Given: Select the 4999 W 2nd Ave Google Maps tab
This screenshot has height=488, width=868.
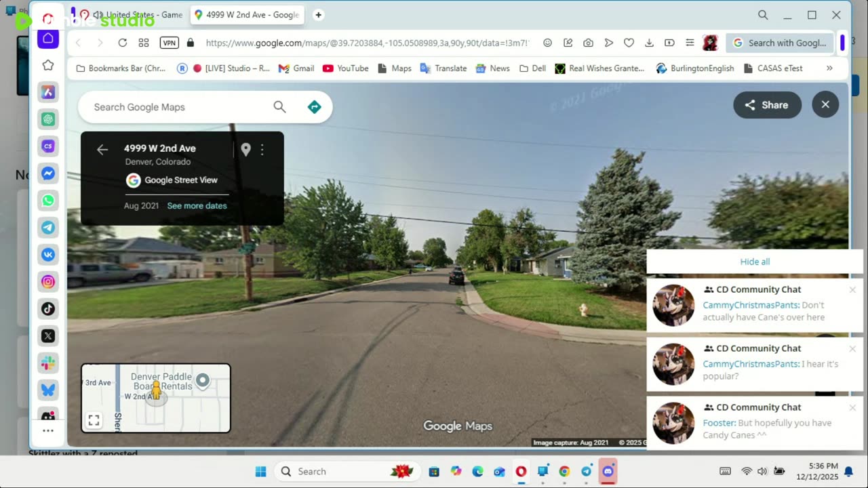Looking at the screenshot, I should point(247,15).
